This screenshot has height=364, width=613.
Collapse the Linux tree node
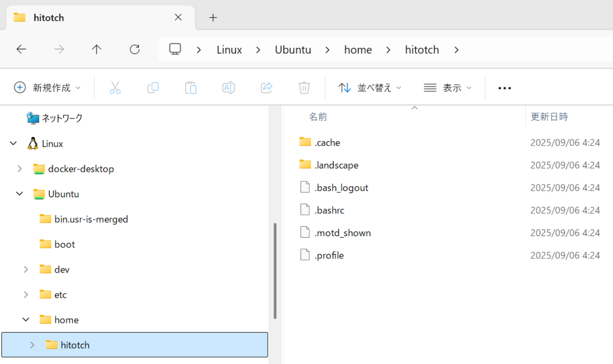pos(13,143)
